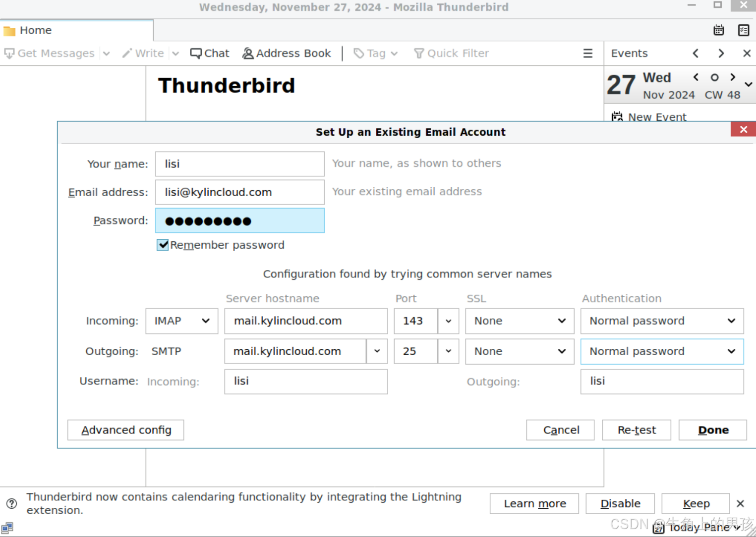The image size is (756, 537).
Task: Close account setup dialog
Action: point(743,129)
